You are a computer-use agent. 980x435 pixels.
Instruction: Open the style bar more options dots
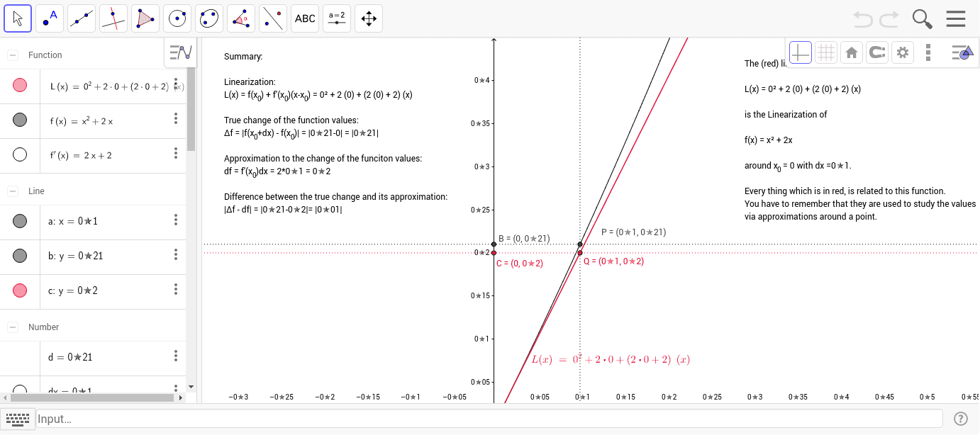click(x=928, y=52)
